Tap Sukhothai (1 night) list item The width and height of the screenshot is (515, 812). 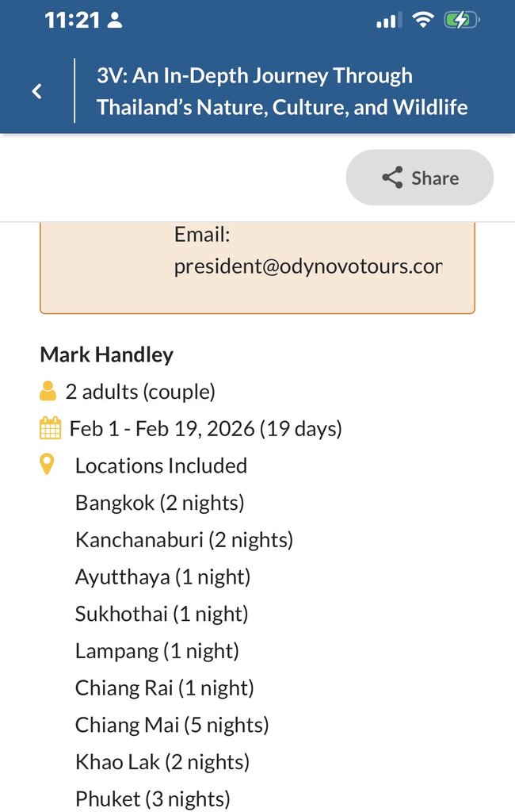pos(162,614)
